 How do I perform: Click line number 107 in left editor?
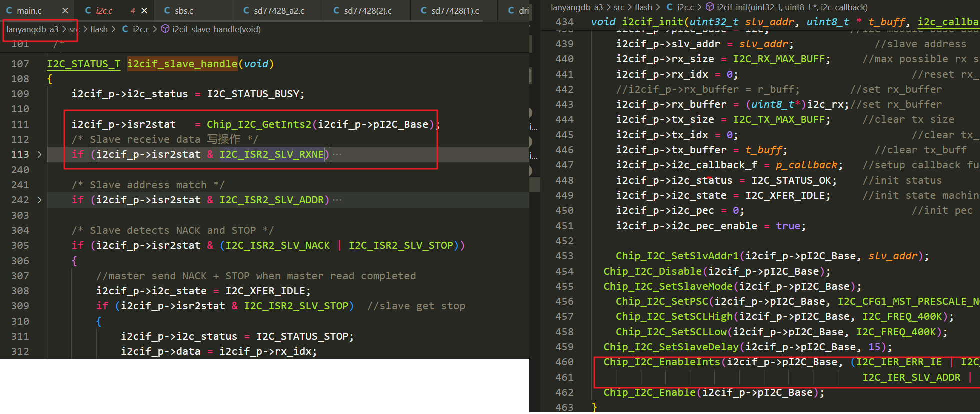20,64
